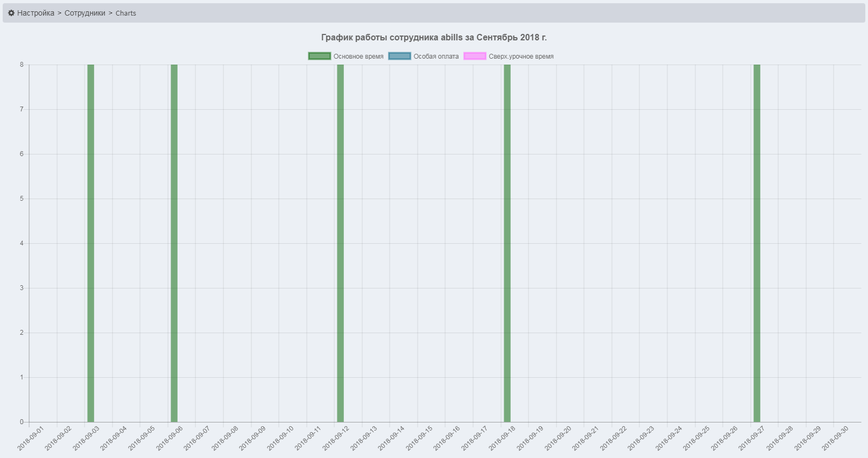This screenshot has width=868, height=458.
Task: Select the bar above 2018-09-06
Action: pos(174,242)
